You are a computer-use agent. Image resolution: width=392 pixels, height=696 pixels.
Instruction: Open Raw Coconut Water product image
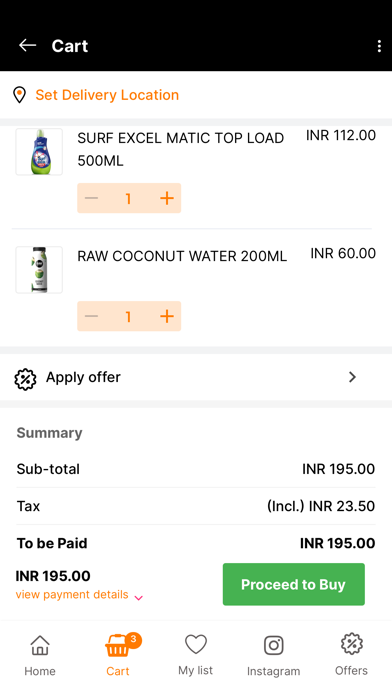pyautogui.click(x=39, y=270)
